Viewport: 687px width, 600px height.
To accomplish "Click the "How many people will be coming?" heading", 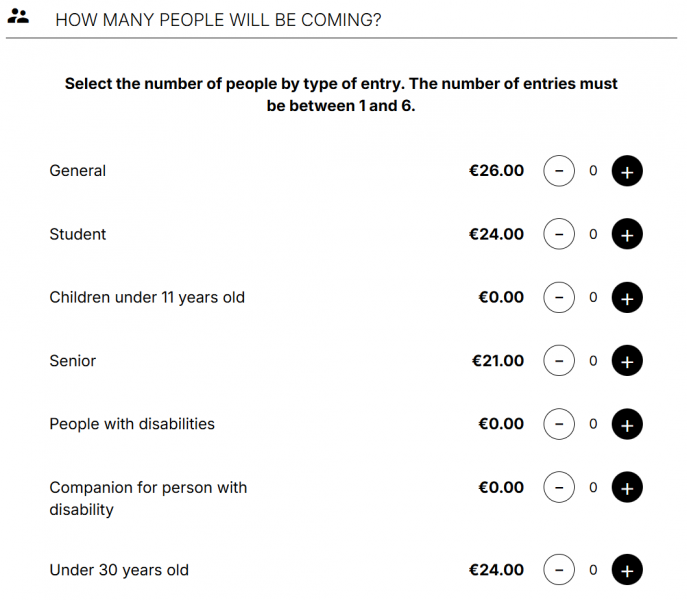I will tap(218, 19).
